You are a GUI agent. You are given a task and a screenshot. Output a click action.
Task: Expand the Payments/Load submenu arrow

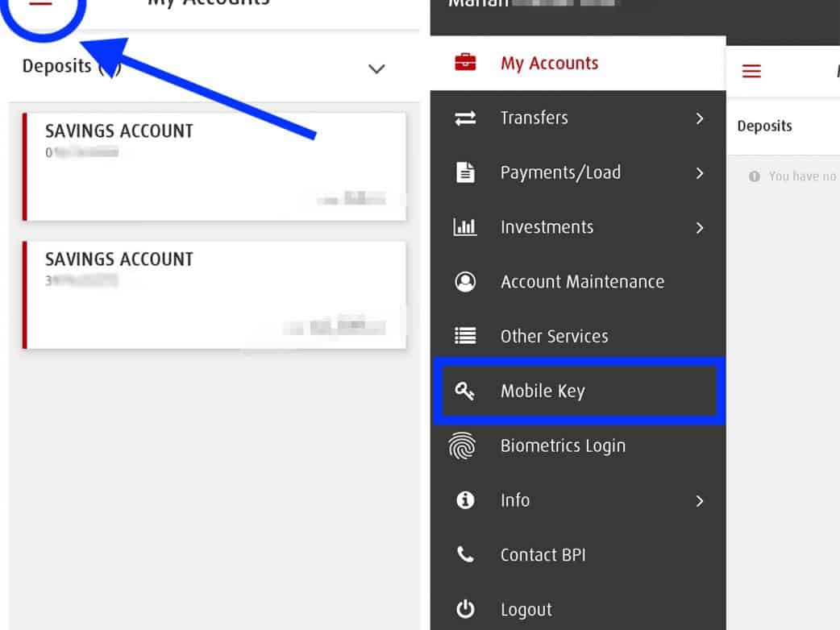click(x=699, y=173)
